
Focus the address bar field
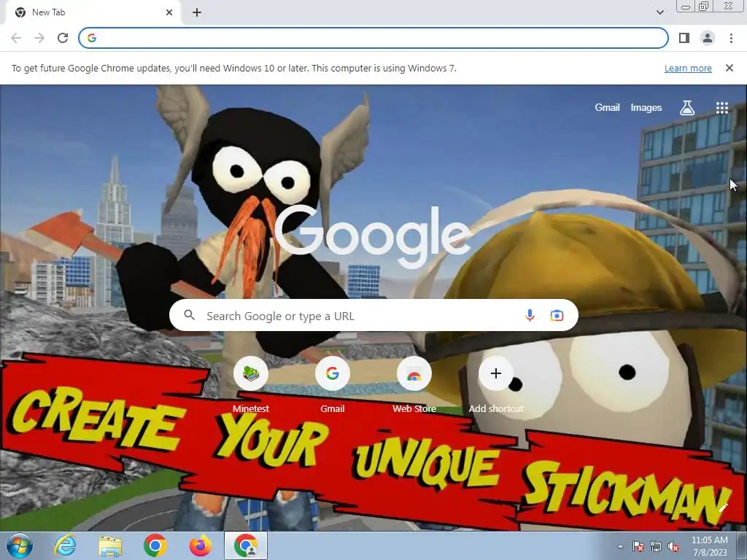(373, 38)
